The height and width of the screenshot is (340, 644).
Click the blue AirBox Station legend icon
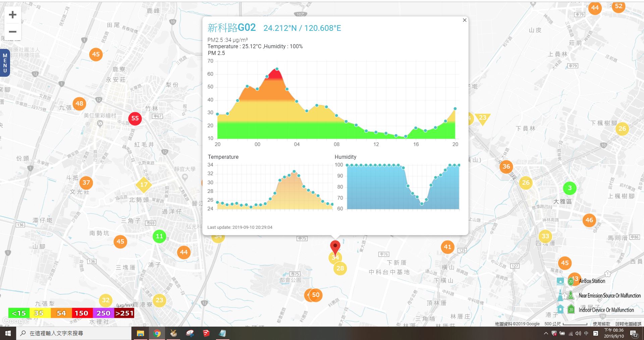tap(560, 281)
